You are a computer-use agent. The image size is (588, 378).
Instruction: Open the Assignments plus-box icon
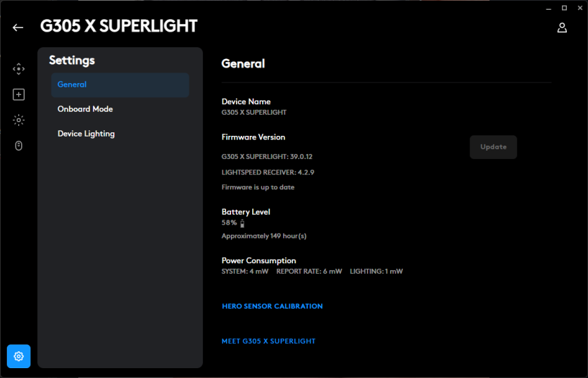19,94
